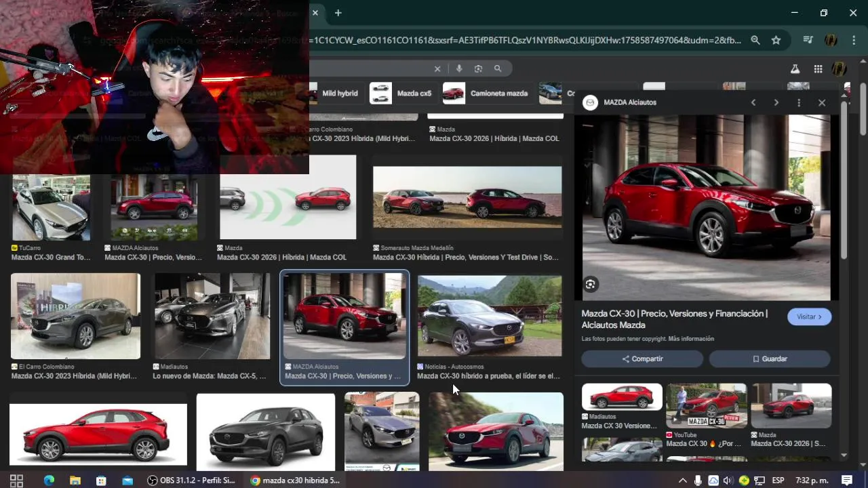
Task: Switch to the Chrome mazda cx30 taskbar button
Action: pyautogui.click(x=295, y=481)
